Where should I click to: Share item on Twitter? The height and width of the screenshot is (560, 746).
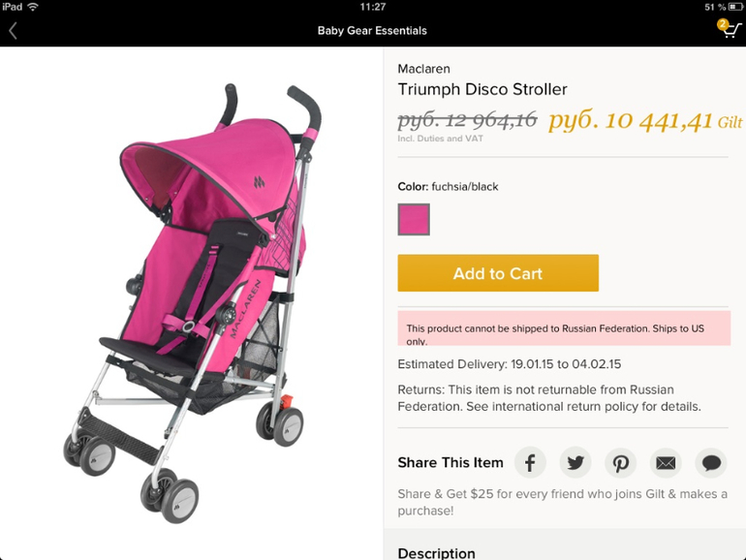pos(575,462)
